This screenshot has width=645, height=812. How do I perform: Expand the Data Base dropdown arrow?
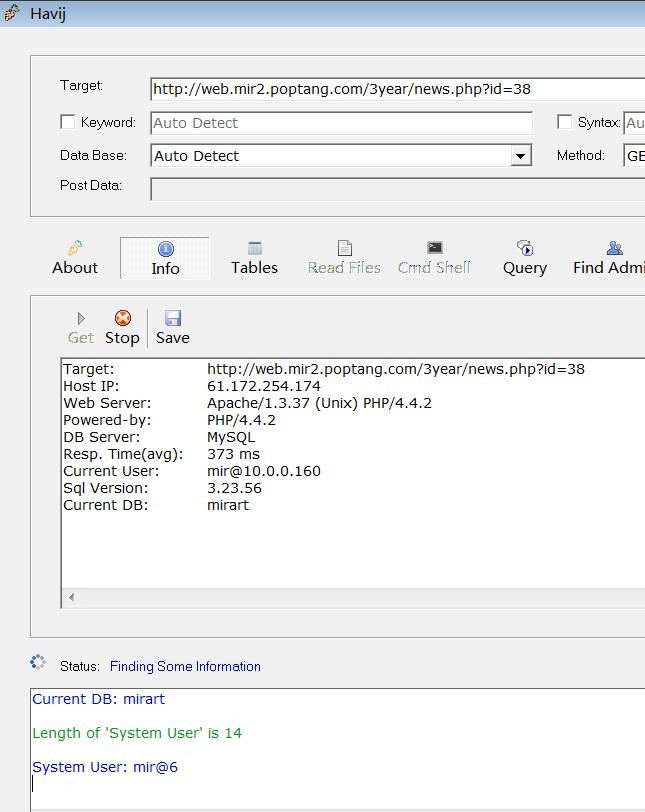[521, 155]
